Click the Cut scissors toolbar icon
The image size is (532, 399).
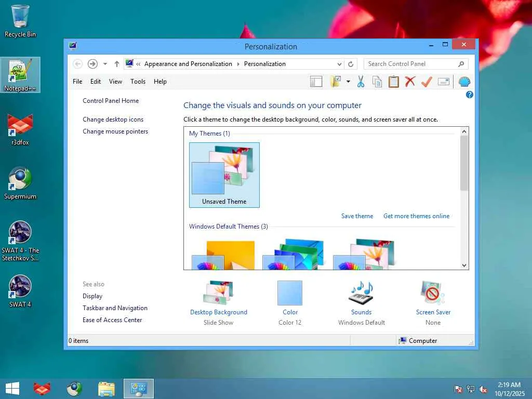point(361,82)
